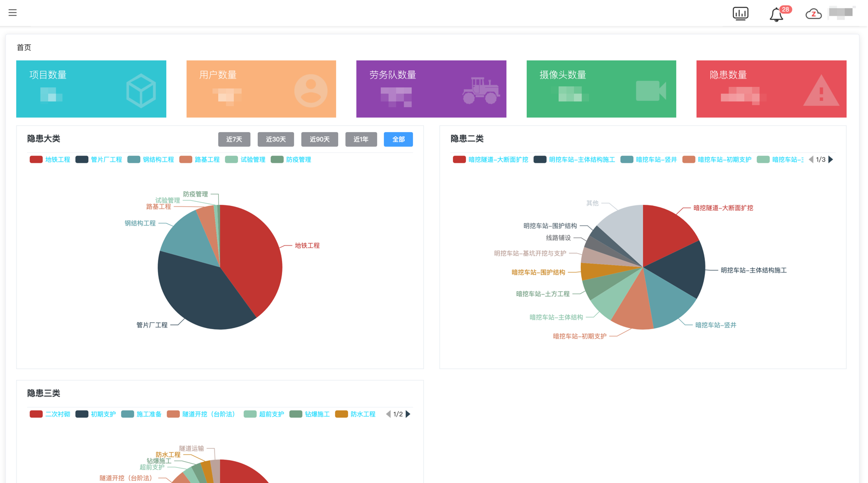The width and height of the screenshot is (868, 483).
Task: Toggle 二次衬砌 legend in 隐患三类
Action: (50, 414)
